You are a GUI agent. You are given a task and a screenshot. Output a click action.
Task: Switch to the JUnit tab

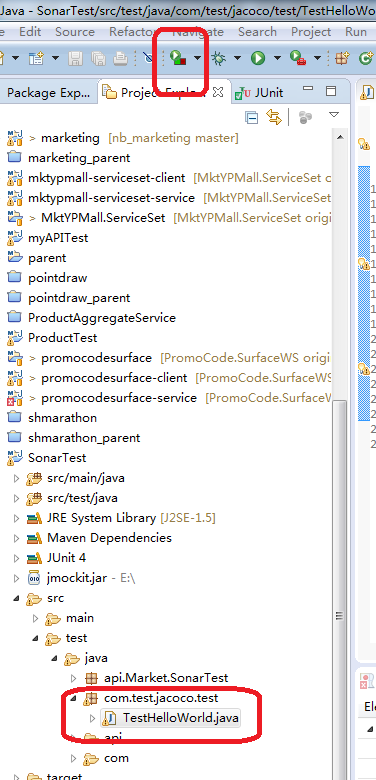coord(259,93)
